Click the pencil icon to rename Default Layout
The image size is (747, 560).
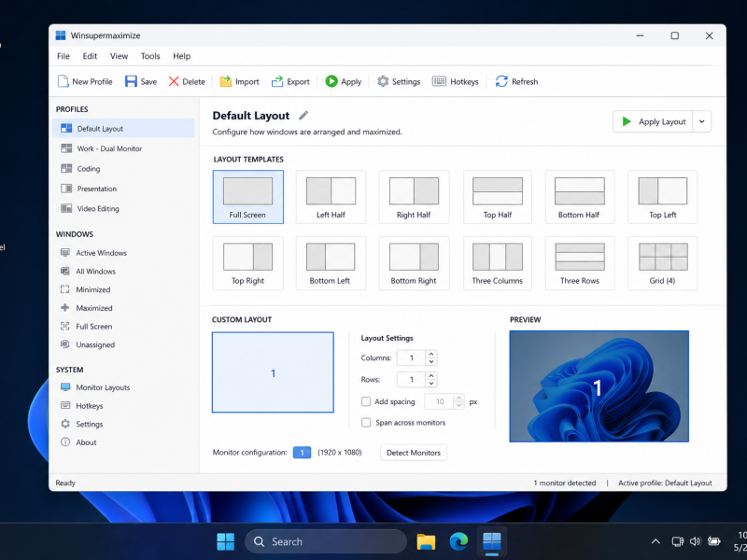coord(303,115)
